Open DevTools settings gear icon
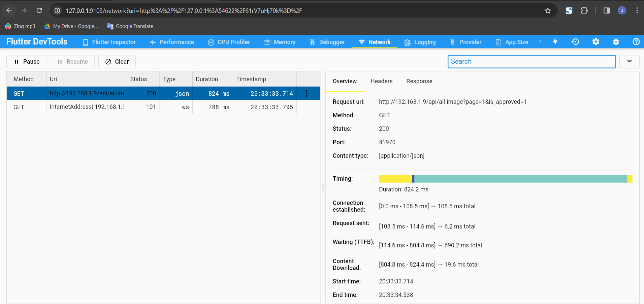This screenshot has width=644, height=304. coord(595,42)
